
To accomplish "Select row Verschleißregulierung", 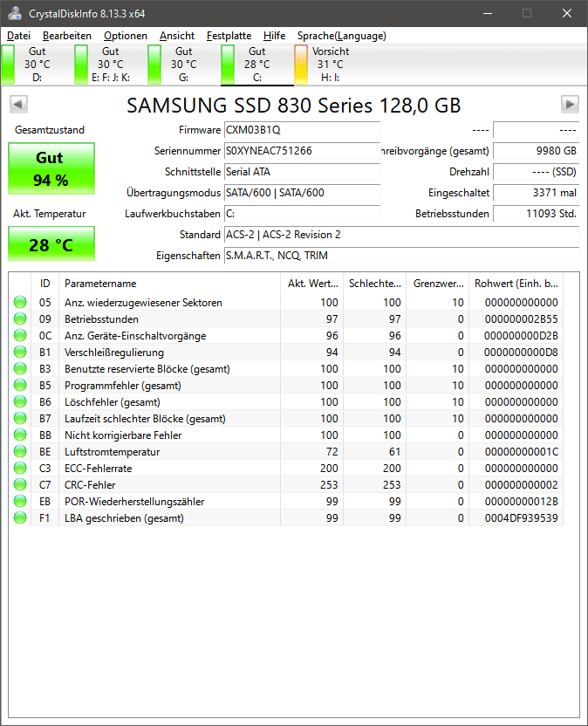I will pyautogui.click(x=286, y=353).
